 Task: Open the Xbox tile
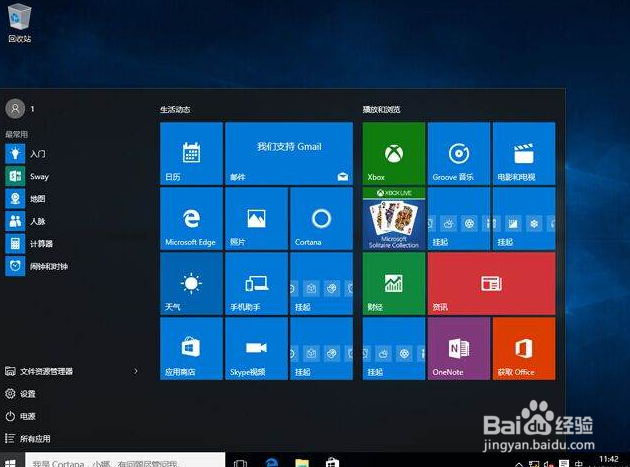(x=394, y=154)
